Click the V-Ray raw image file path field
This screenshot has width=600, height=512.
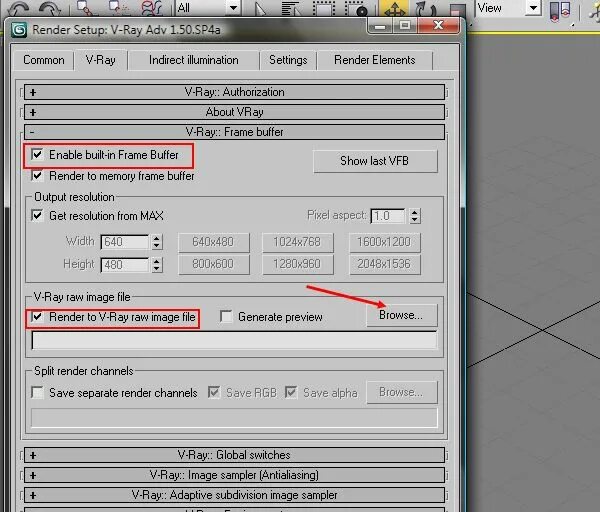click(234, 341)
